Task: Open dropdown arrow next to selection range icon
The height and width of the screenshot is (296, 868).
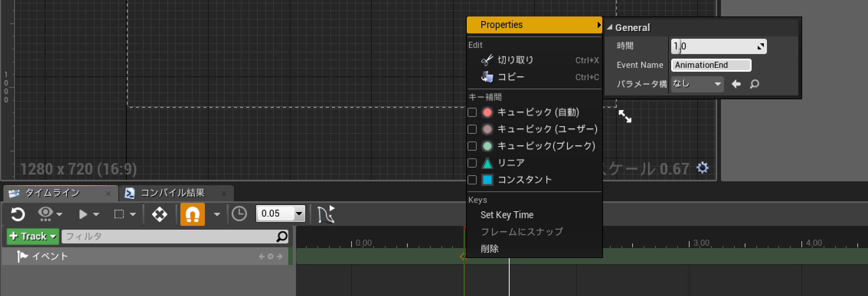Action: (133, 214)
